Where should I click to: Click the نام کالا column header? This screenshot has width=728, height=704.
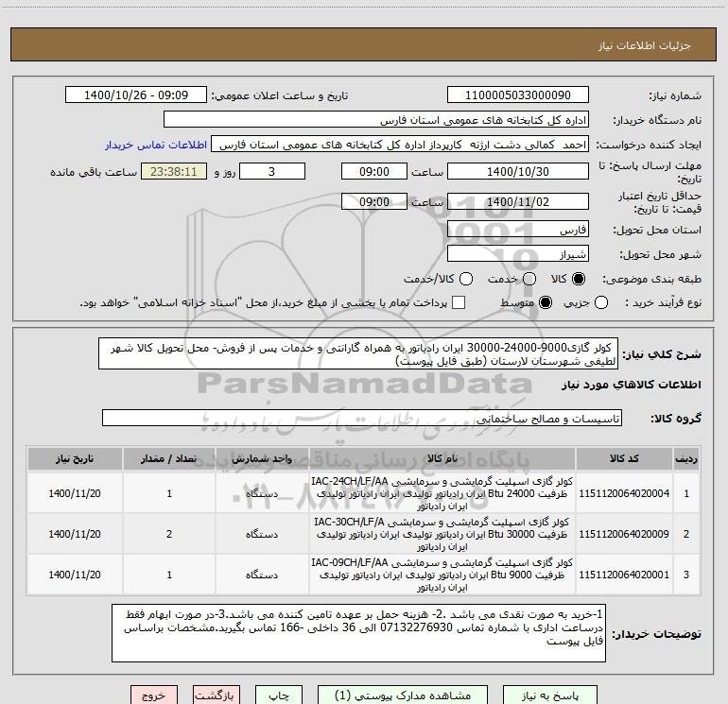coord(442,458)
